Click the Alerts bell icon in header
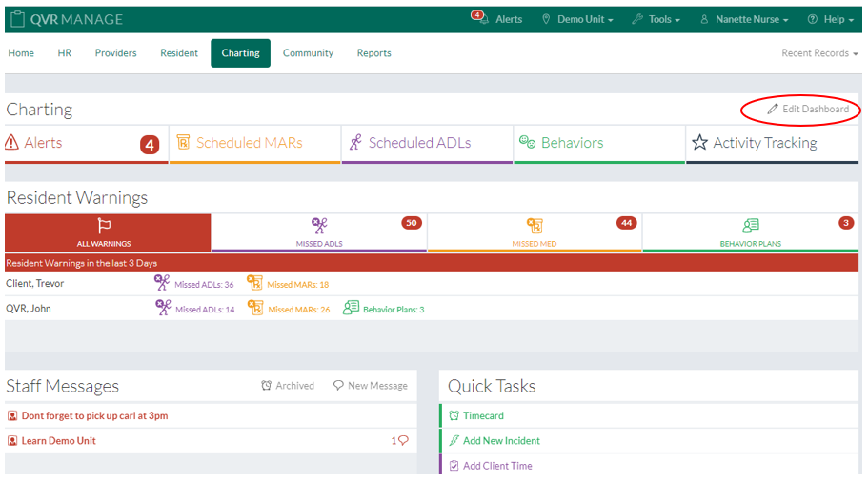Screen dimensions: 868x483 (x=480, y=18)
